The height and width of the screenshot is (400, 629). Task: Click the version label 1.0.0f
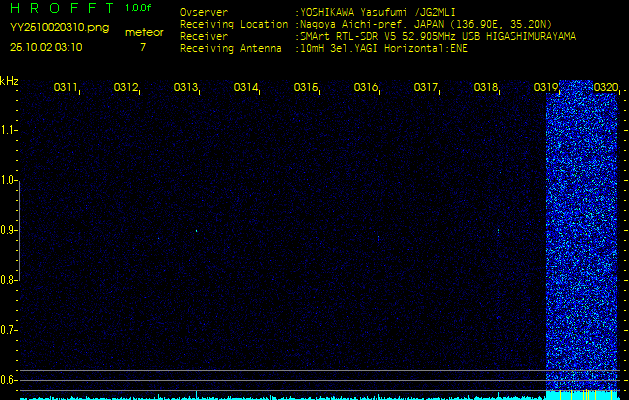point(138,8)
